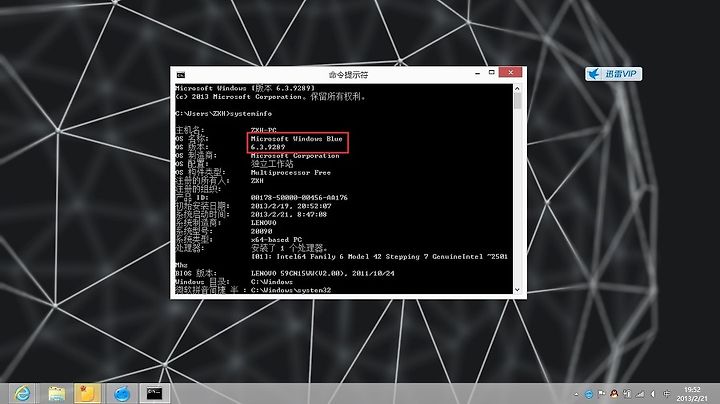Open the network signal tray icon
720x404 pixels.
[x=640, y=394]
